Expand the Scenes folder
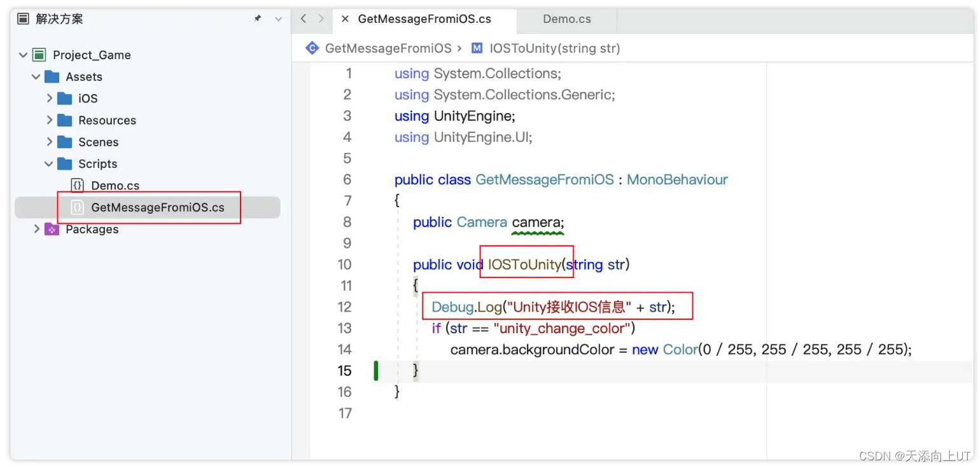The height and width of the screenshot is (468, 980). click(49, 142)
